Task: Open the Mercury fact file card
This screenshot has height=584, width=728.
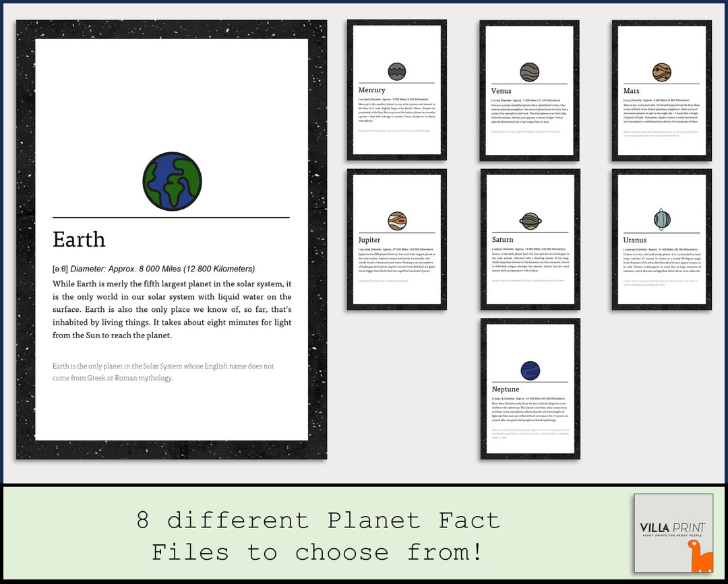Action: click(x=396, y=91)
